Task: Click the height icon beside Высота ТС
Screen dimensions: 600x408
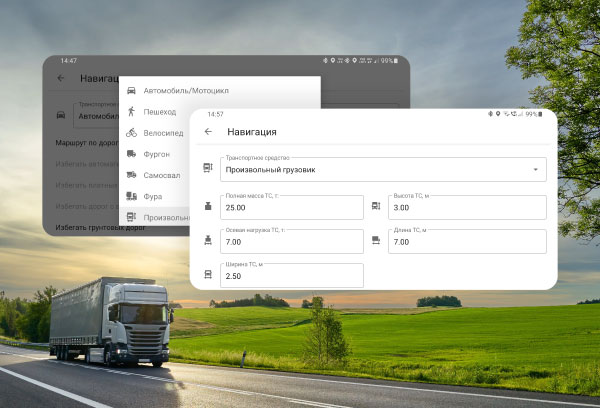Action: pos(376,207)
